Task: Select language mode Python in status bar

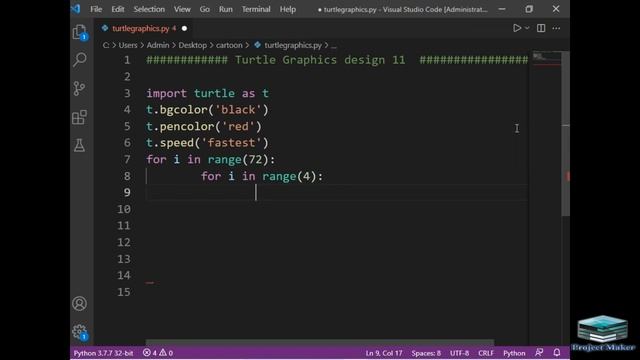Action: (x=514, y=353)
